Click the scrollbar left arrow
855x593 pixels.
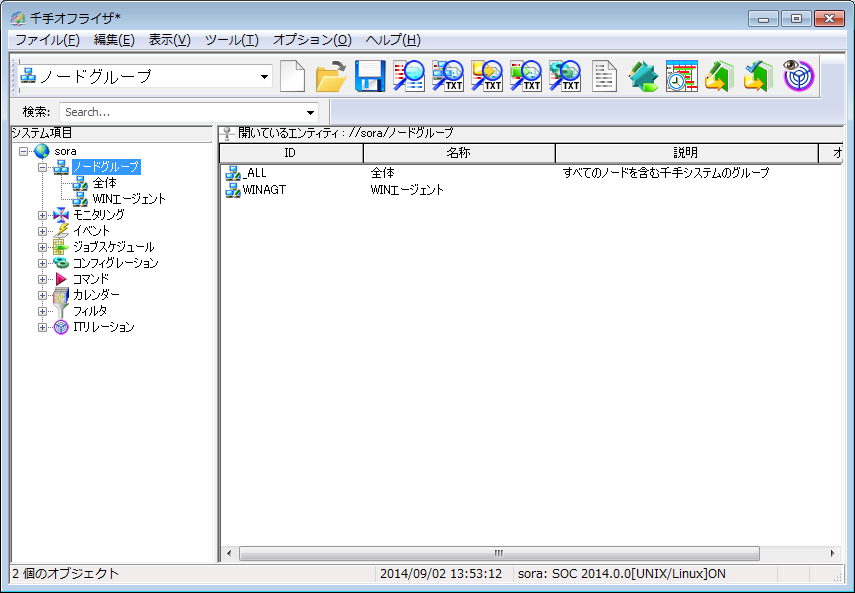[x=229, y=553]
